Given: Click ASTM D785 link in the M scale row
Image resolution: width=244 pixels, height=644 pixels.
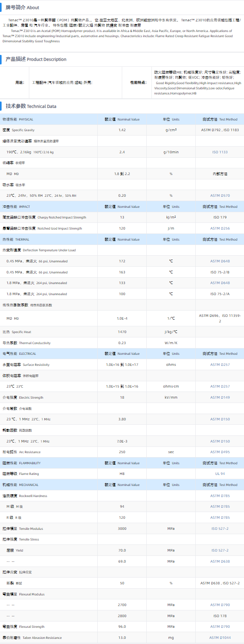Looking at the screenshot, I should (220, 507).
